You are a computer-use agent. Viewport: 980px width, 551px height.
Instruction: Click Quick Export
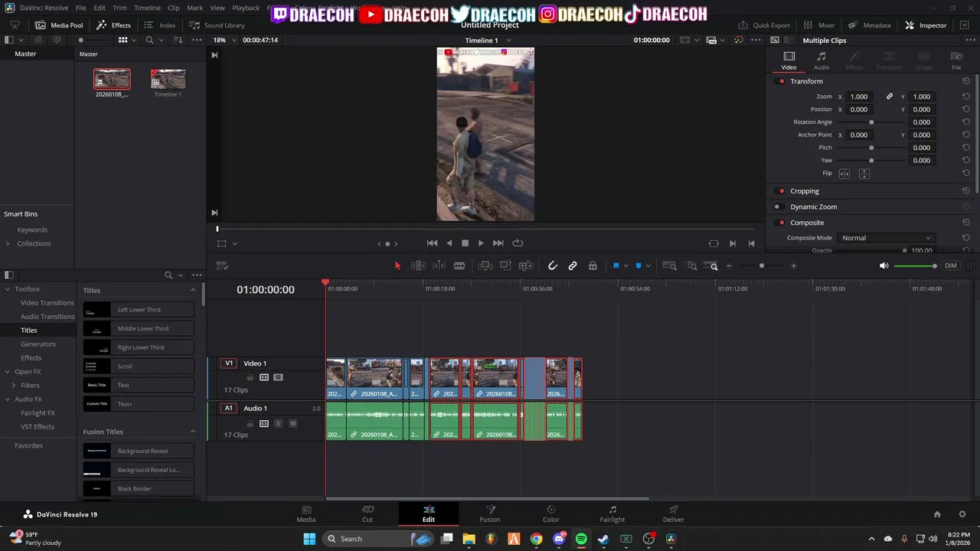coord(763,25)
